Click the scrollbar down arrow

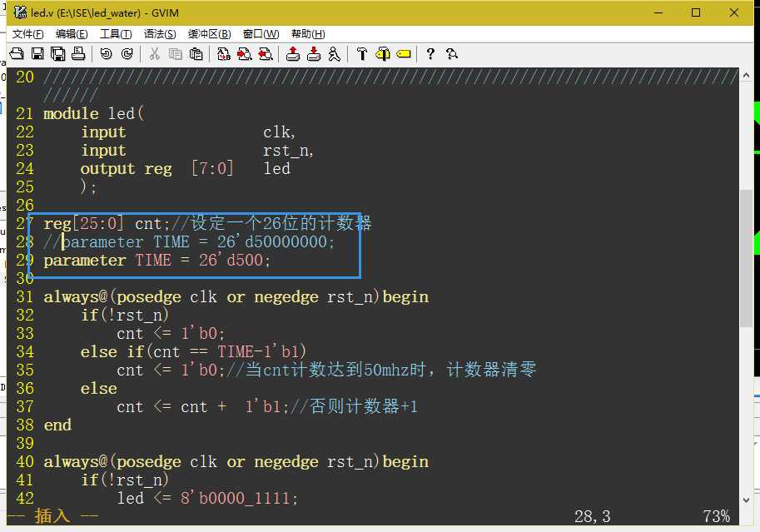point(746,500)
